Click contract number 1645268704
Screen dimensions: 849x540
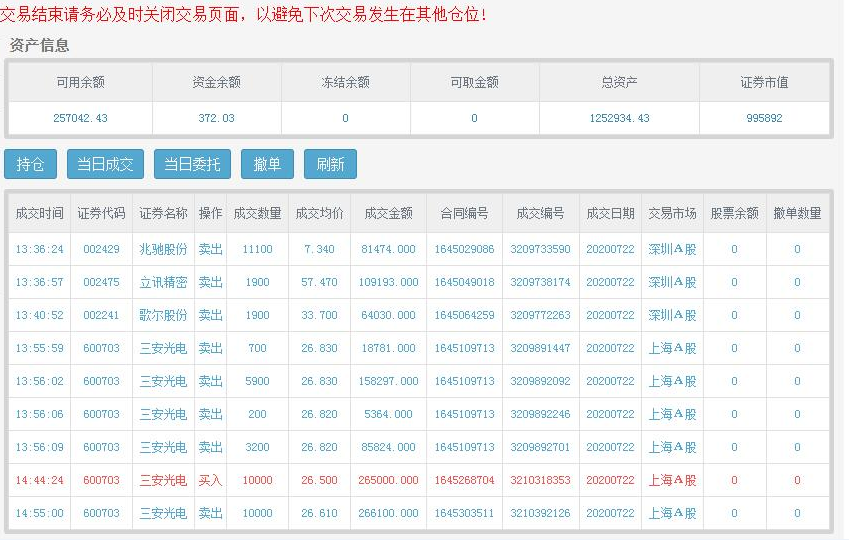(464, 480)
